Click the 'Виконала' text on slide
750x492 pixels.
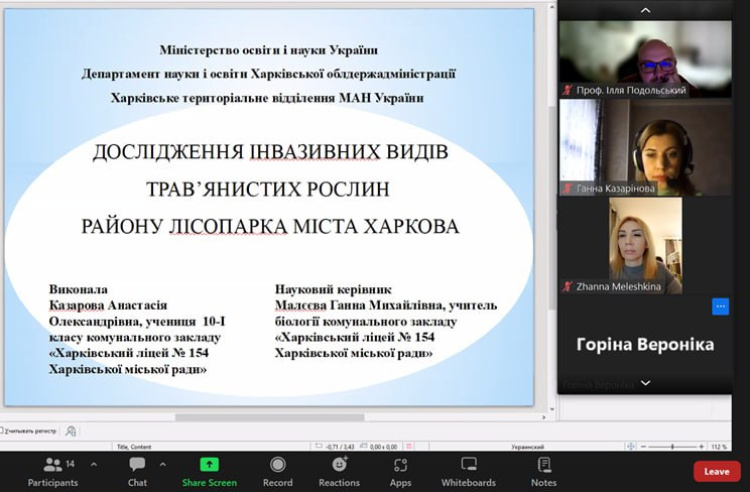(x=78, y=289)
